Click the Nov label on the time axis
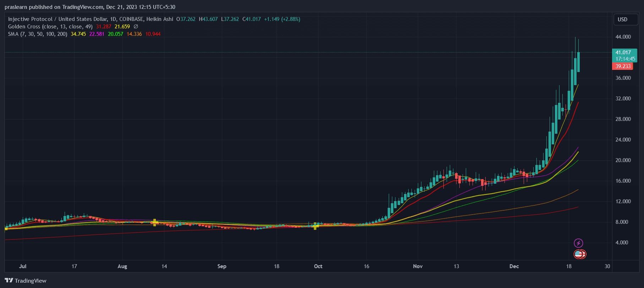644x288 pixels. click(x=418, y=266)
